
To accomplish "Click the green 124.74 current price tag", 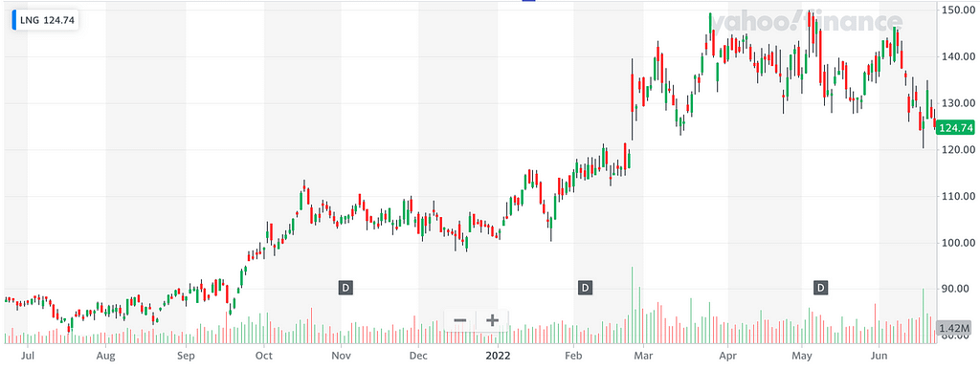I will [x=956, y=128].
